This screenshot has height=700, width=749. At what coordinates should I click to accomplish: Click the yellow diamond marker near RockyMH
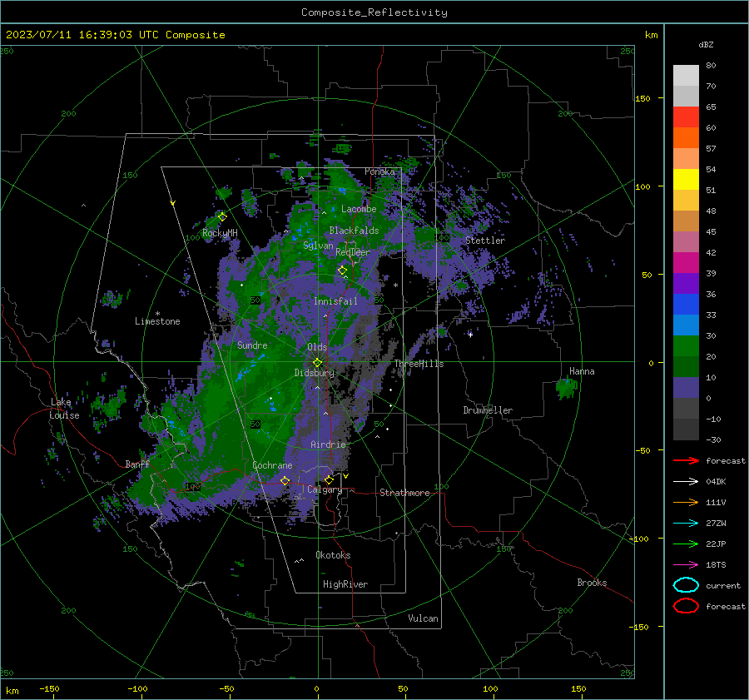(222, 217)
